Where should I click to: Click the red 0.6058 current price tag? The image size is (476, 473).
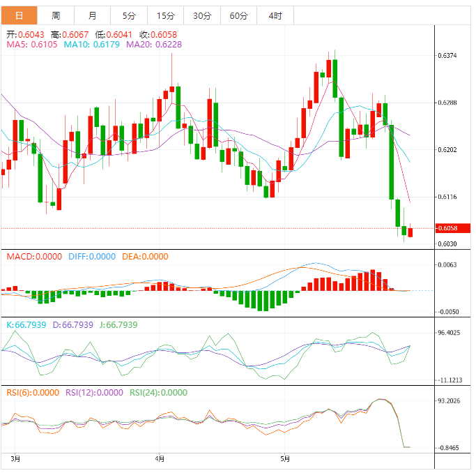pyautogui.click(x=453, y=229)
